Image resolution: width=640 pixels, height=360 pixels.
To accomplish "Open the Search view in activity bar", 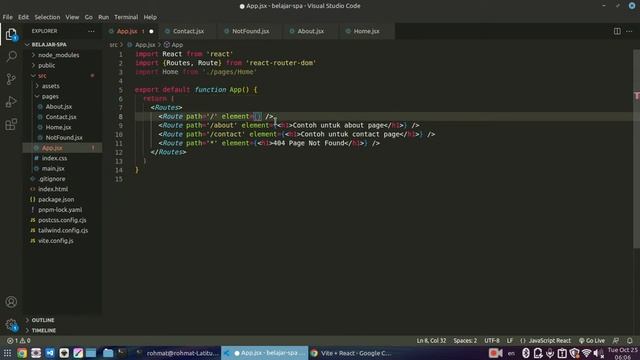I will point(11,56).
